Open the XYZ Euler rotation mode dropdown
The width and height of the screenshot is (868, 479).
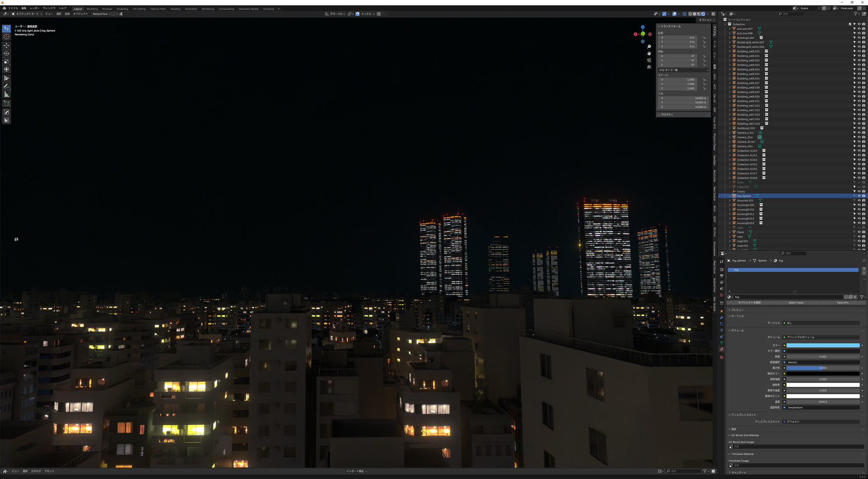[x=683, y=70]
